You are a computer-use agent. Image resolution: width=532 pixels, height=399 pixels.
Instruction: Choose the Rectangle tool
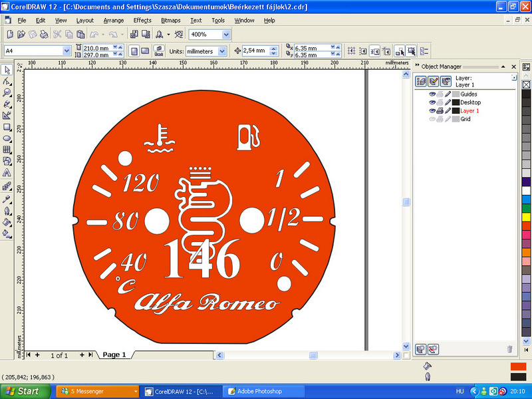click(7, 127)
